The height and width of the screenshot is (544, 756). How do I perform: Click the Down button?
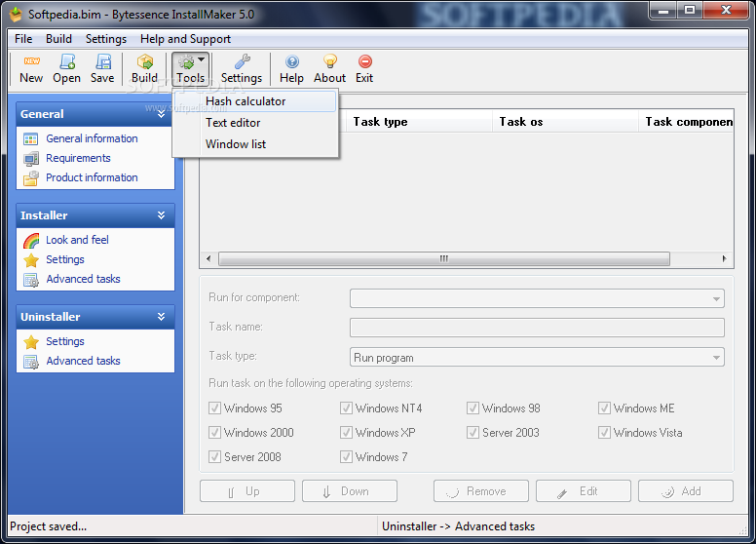click(x=350, y=491)
